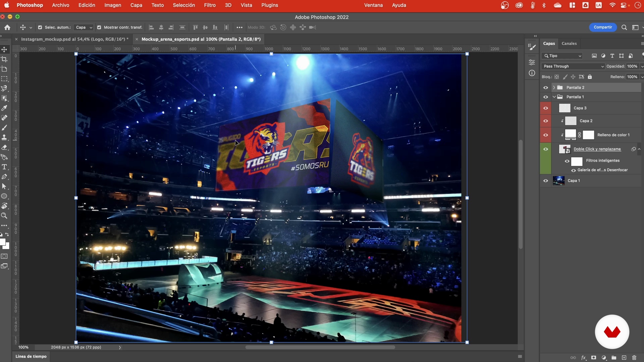The height and width of the screenshot is (362, 644).
Task: Change screen mode icon at toolbar bottom
Action: point(4,266)
